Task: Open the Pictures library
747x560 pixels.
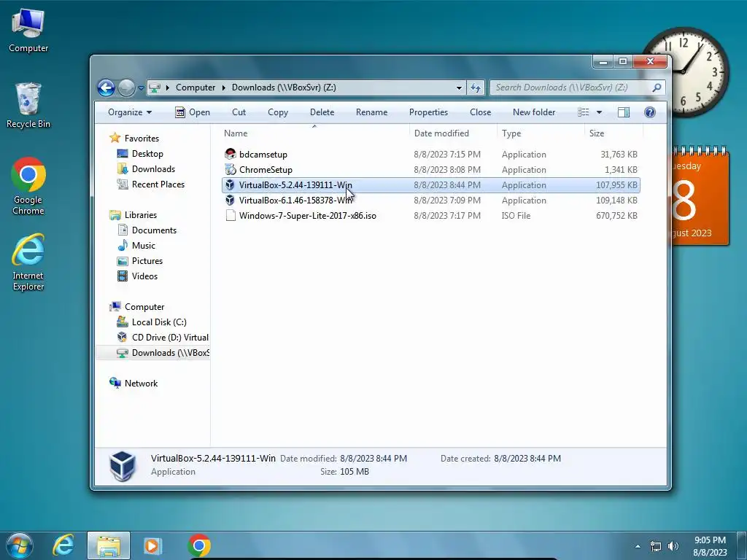Action: coord(147,260)
